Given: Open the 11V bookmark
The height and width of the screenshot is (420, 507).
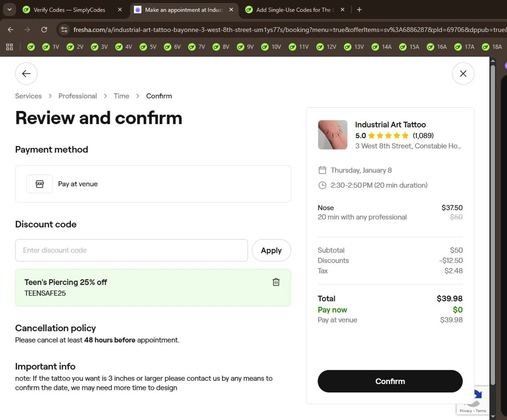Looking at the screenshot, I should coord(299,47).
